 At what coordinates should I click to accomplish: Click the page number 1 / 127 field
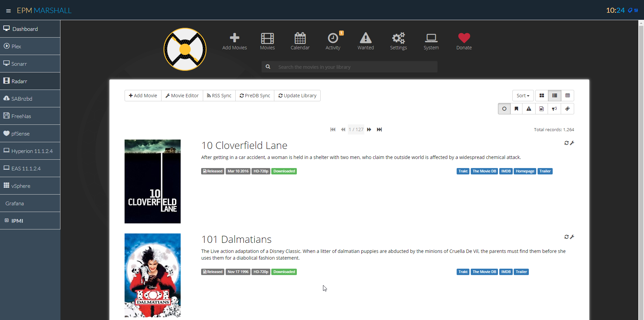(356, 129)
